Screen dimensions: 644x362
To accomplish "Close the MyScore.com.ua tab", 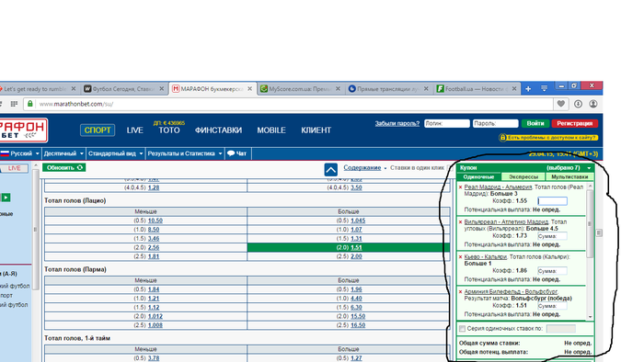I will point(338,88).
